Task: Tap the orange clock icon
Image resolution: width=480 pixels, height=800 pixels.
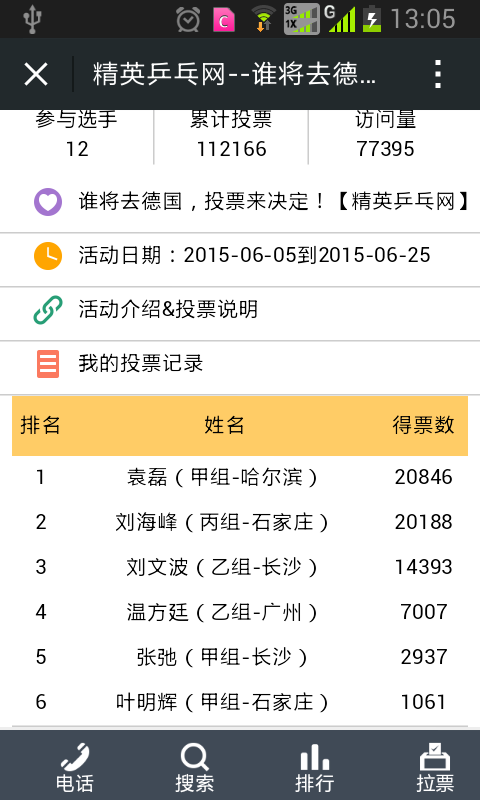Action: tap(48, 256)
